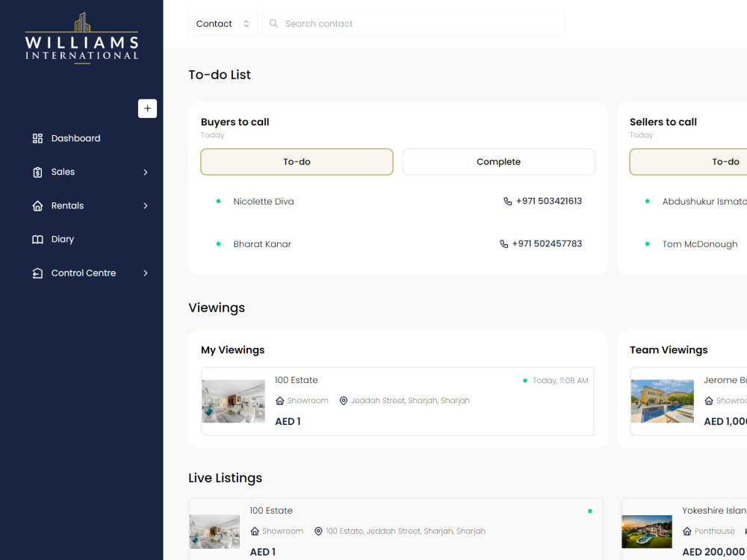Click the Sales clipboard icon
This screenshot has width=747, height=560.
pos(37,172)
